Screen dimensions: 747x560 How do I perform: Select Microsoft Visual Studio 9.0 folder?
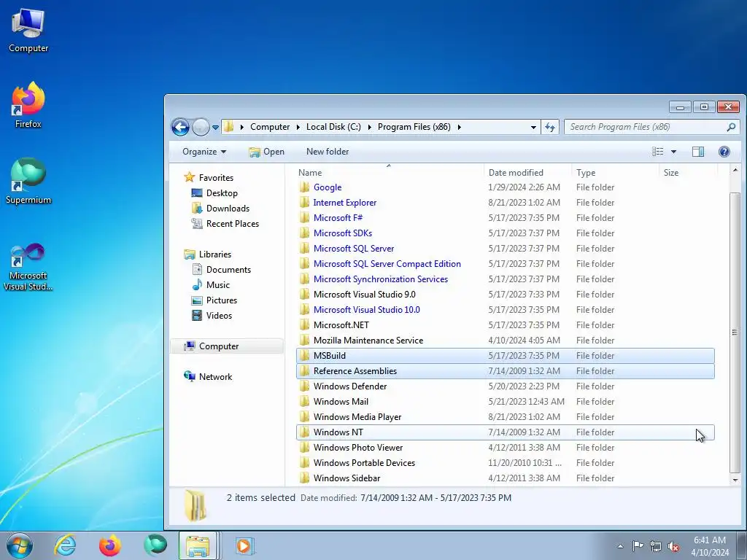point(365,295)
